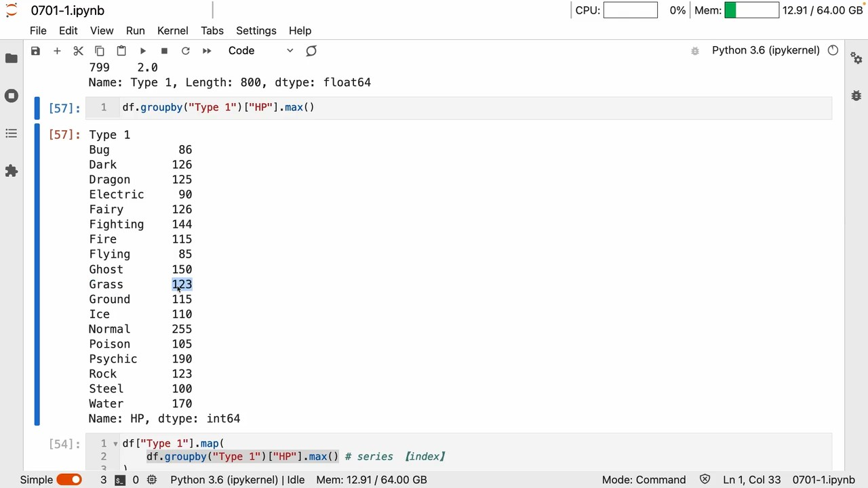Viewport: 868px width, 488px height.
Task: Interrupt the kernel with the stop icon
Action: pos(164,51)
